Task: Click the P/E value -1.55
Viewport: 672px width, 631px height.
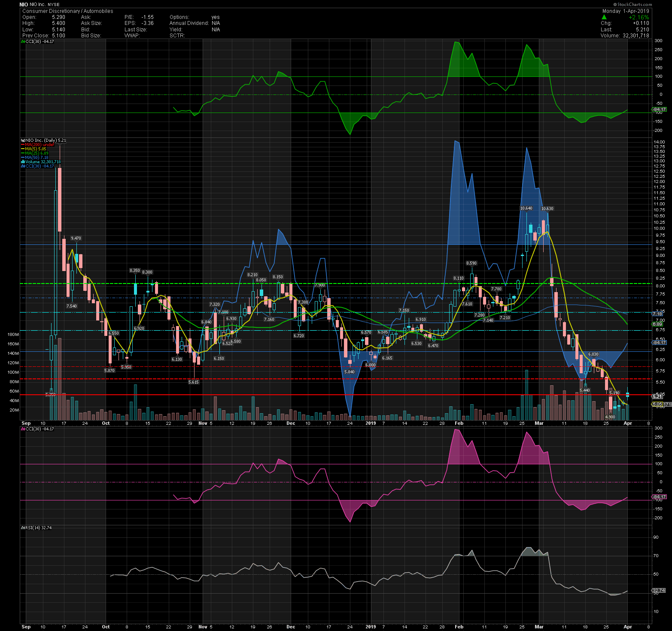Action: 147,17
